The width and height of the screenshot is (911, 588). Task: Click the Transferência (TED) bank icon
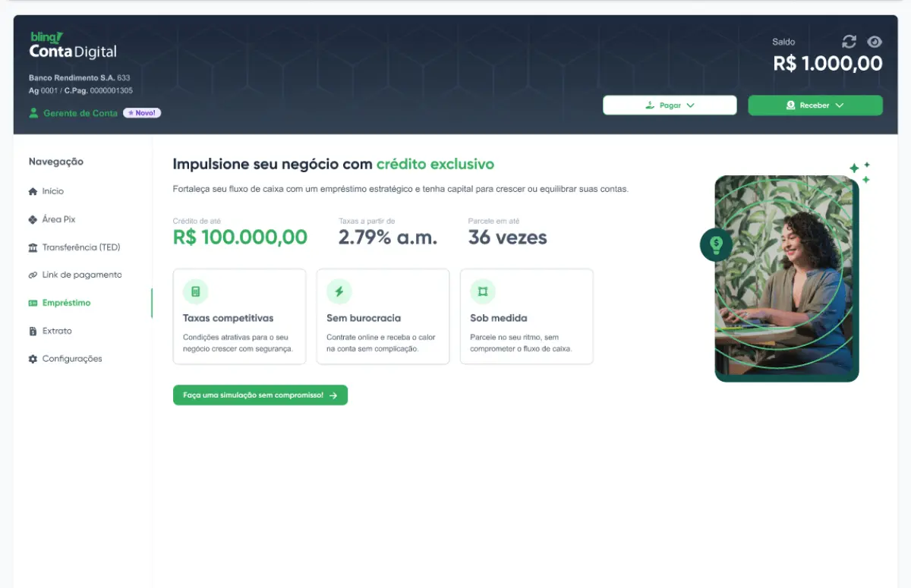point(33,247)
